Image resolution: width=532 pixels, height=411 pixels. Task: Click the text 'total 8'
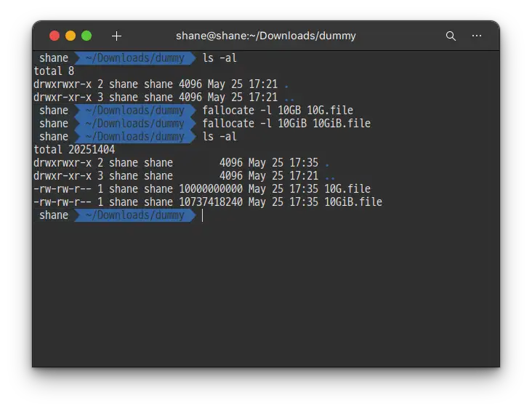tap(54, 71)
